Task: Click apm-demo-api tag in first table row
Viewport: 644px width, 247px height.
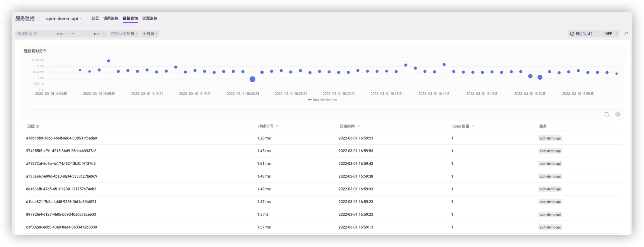Action: pyautogui.click(x=550, y=138)
